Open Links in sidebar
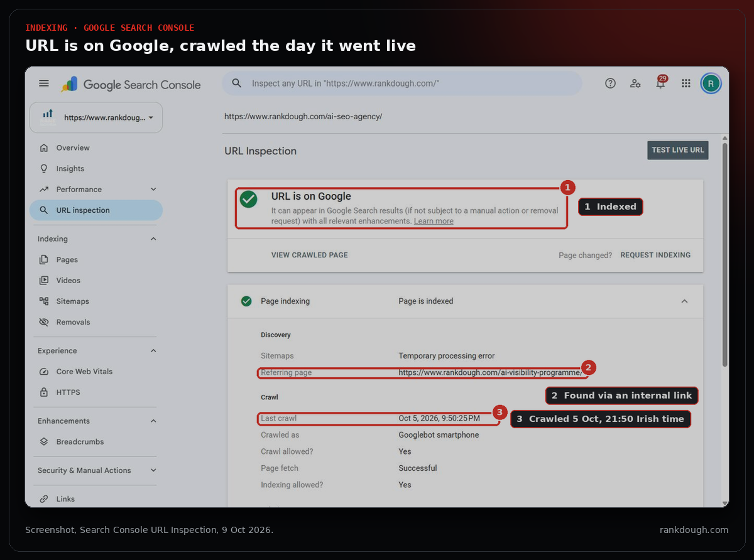Screen dimensions: 754x560 coord(96,499)
